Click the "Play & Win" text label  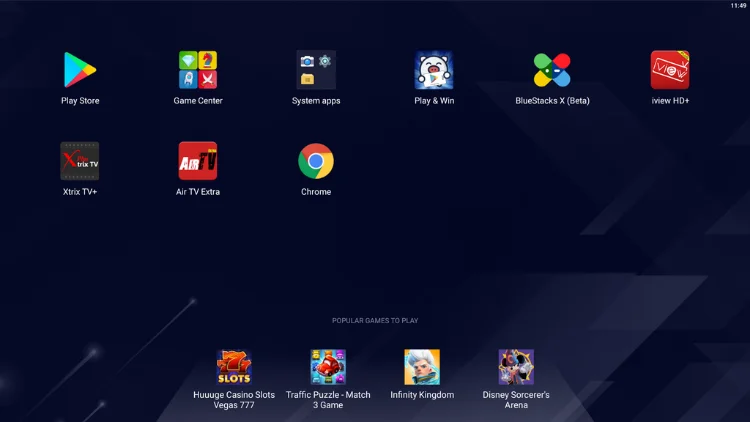coord(434,101)
